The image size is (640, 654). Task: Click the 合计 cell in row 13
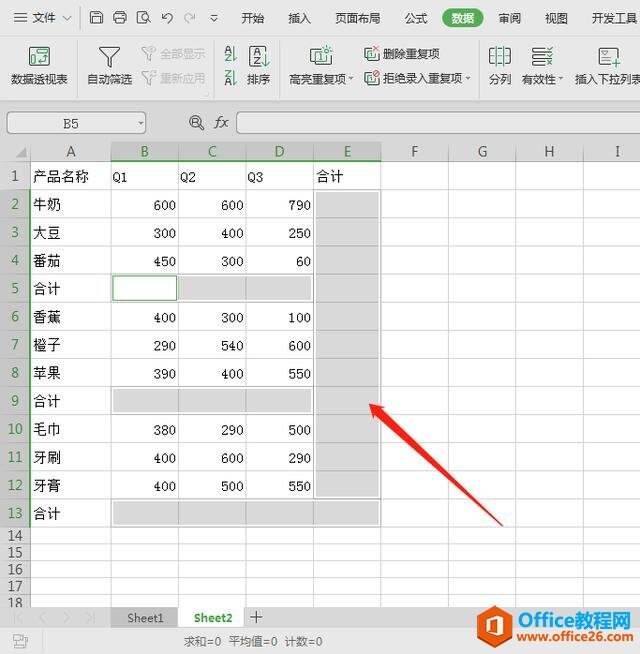(x=71, y=513)
